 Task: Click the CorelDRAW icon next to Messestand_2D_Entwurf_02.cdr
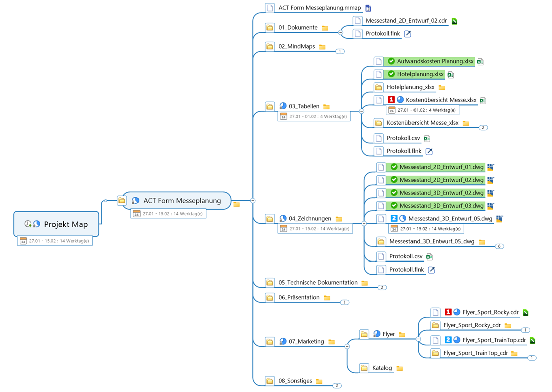(x=454, y=21)
